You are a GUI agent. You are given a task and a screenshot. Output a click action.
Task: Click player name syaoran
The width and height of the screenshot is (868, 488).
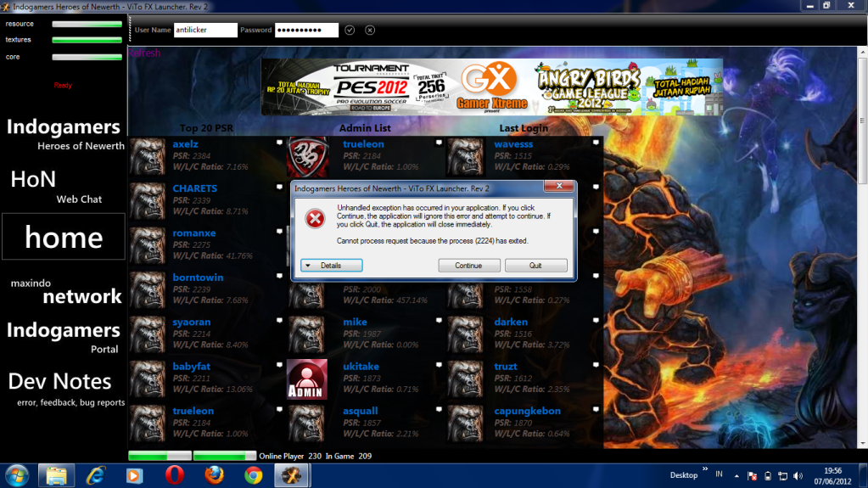[191, 322]
